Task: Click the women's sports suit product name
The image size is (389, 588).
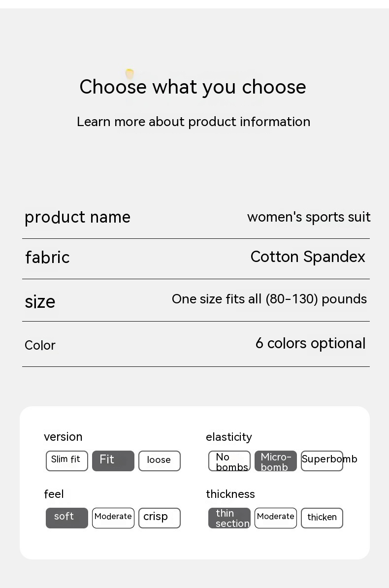Action: pos(309,217)
